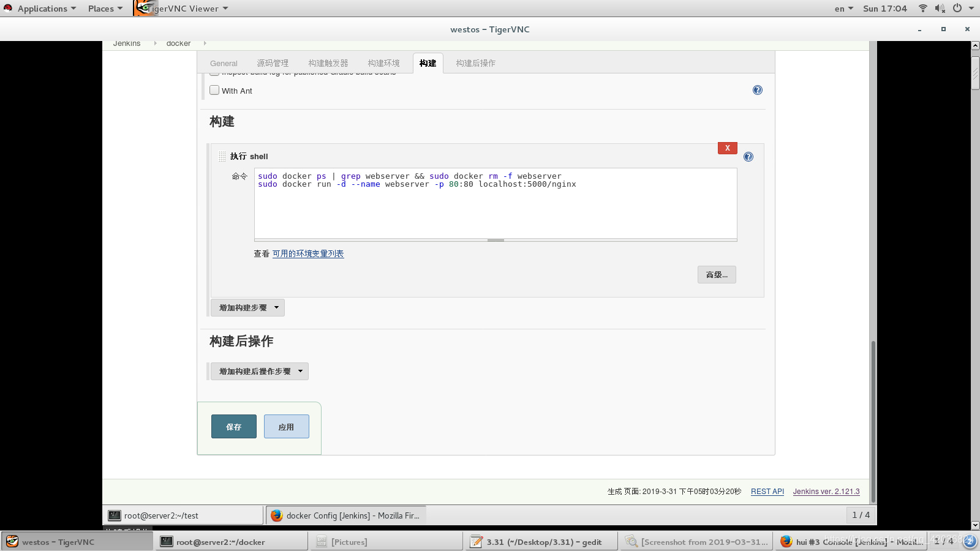Screen dimensions: 980x551
Task: Save the job configuration with 保存
Action: 234,427
